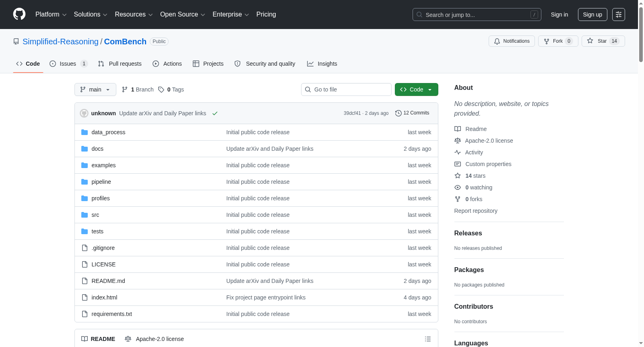Switch to the Pull requests tab
The width and height of the screenshot is (644, 347).
point(120,64)
